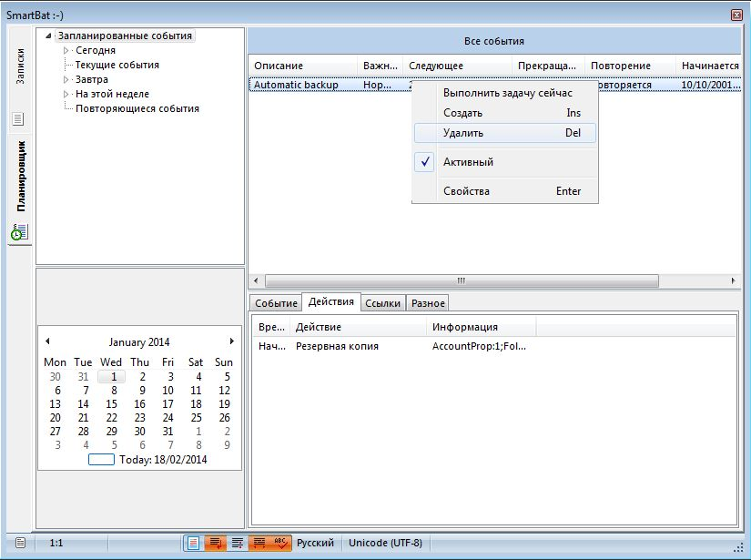Image resolution: width=751 pixels, height=560 pixels.
Task: Click the event list horizontal scrollbar thumb
Action: click(x=462, y=280)
